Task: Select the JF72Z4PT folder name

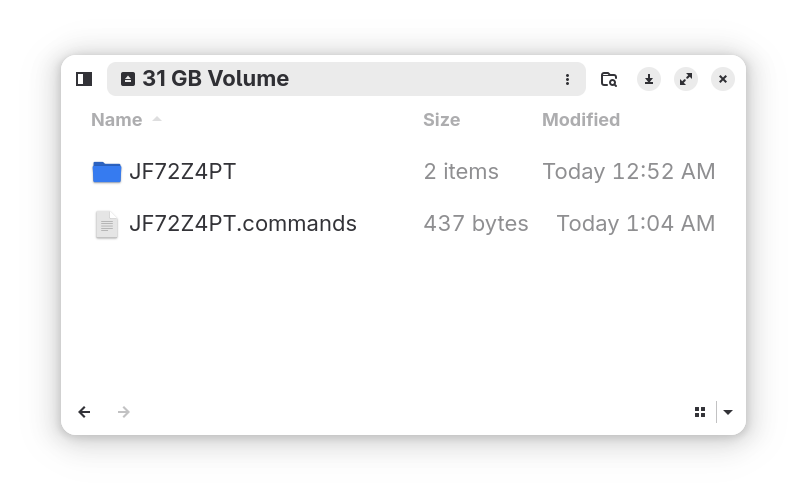Action: (x=183, y=172)
